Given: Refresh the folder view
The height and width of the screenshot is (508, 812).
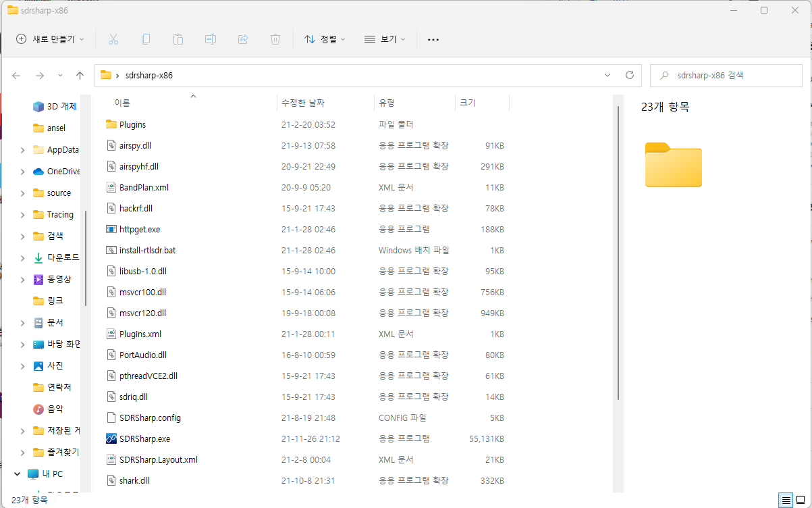Looking at the screenshot, I should 630,75.
